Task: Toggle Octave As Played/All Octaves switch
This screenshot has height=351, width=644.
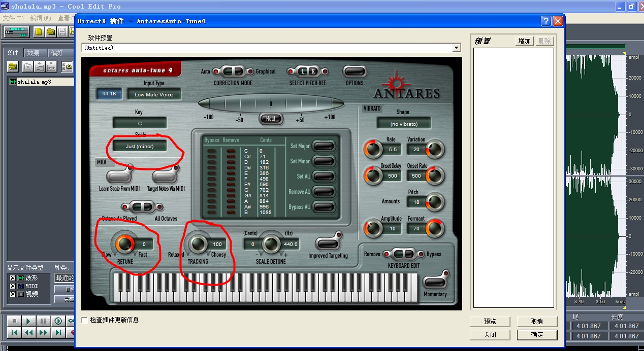Action: coord(142,207)
